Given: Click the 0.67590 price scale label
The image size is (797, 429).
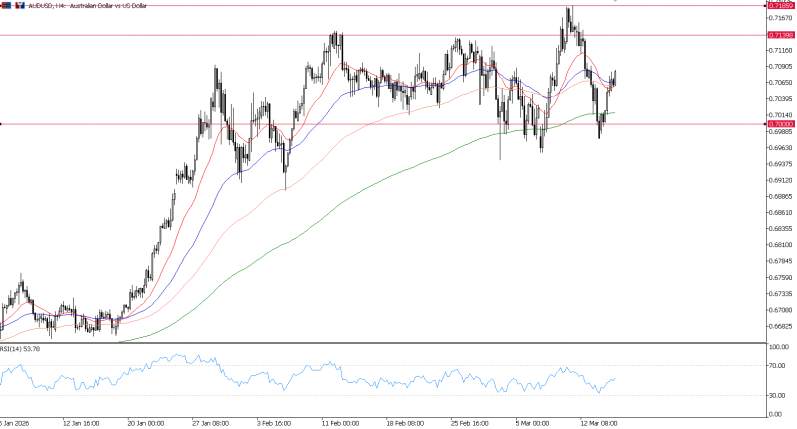Looking at the screenshot, I should pyautogui.click(x=781, y=278).
